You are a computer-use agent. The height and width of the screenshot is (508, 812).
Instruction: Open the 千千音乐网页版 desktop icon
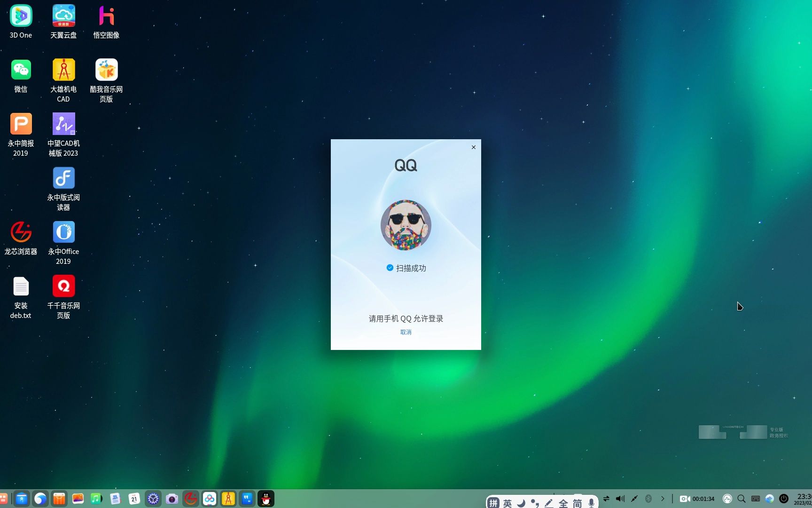[63, 296]
